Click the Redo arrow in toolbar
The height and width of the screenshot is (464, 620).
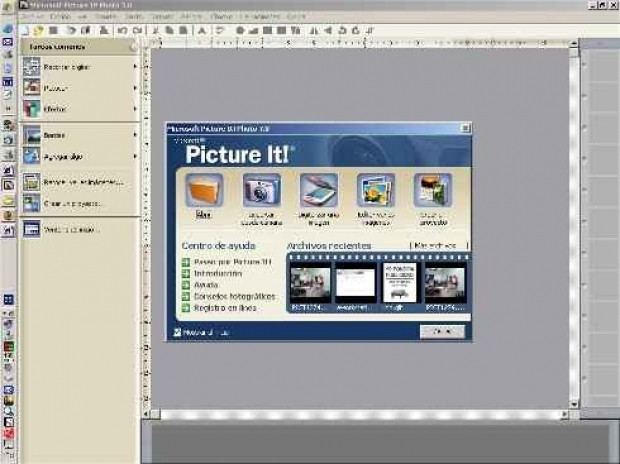point(137,30)
